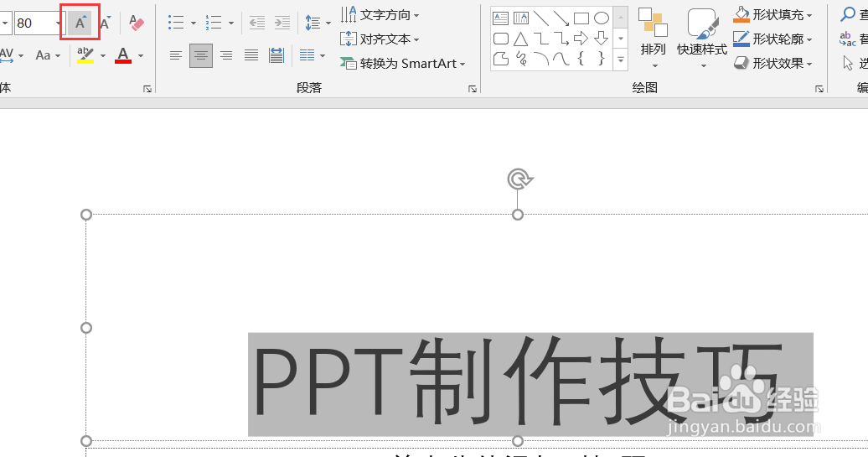Screen dimensions: 868x457
Task: Select the Text Box shape
Action: tap(500, 18)
